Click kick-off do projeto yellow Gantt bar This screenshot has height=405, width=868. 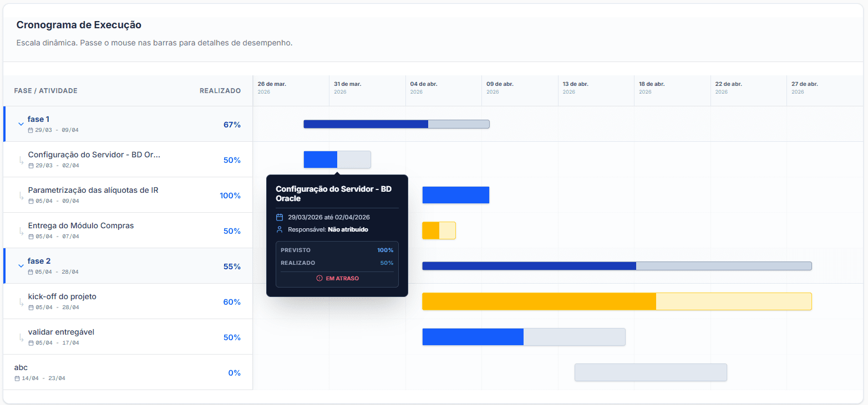[617, 301]
